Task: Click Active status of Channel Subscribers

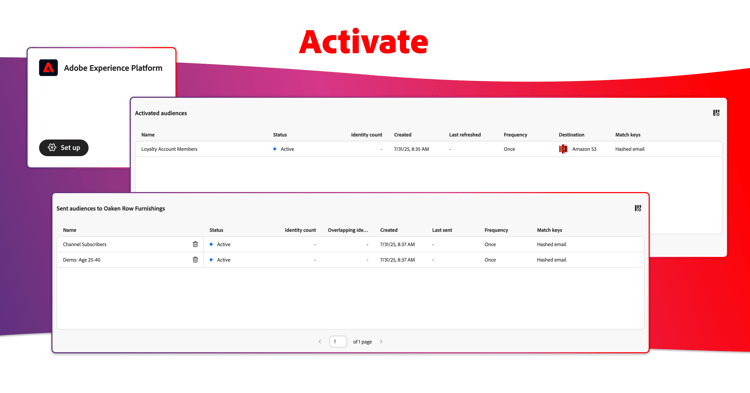Action: click(220, 244)
